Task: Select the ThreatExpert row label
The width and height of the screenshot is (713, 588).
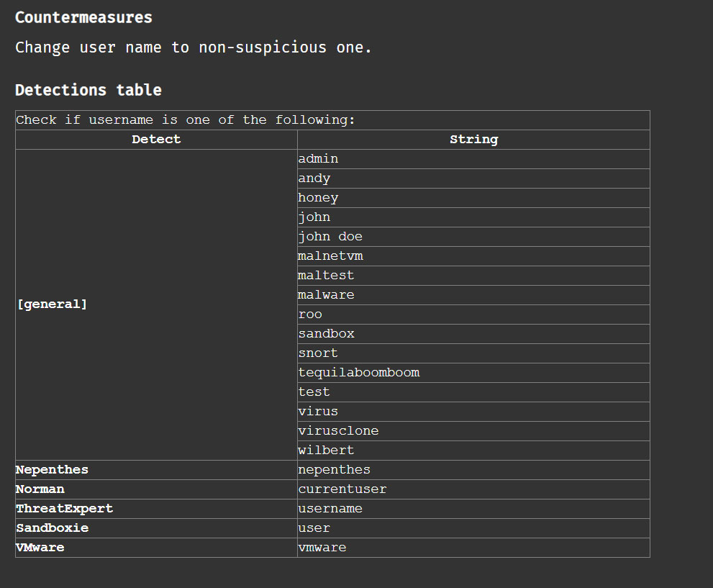Action: [64, 509]
